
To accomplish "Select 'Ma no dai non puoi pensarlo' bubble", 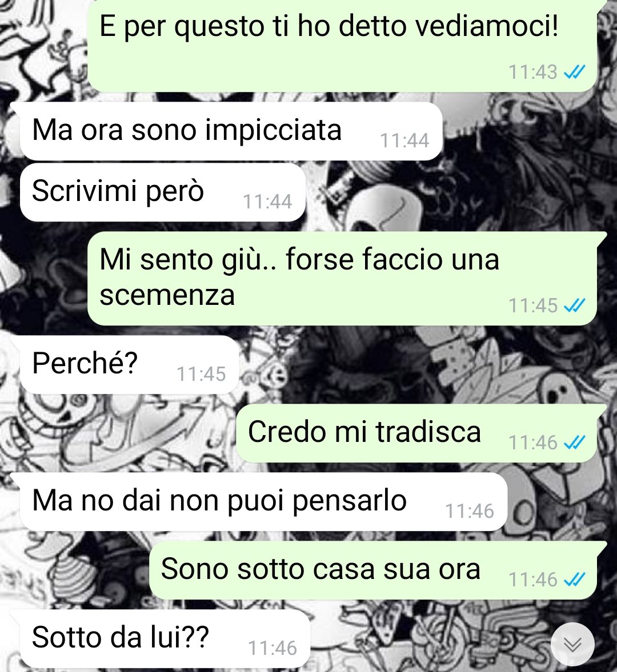I will pyautogui.click(x=264, y=501).
